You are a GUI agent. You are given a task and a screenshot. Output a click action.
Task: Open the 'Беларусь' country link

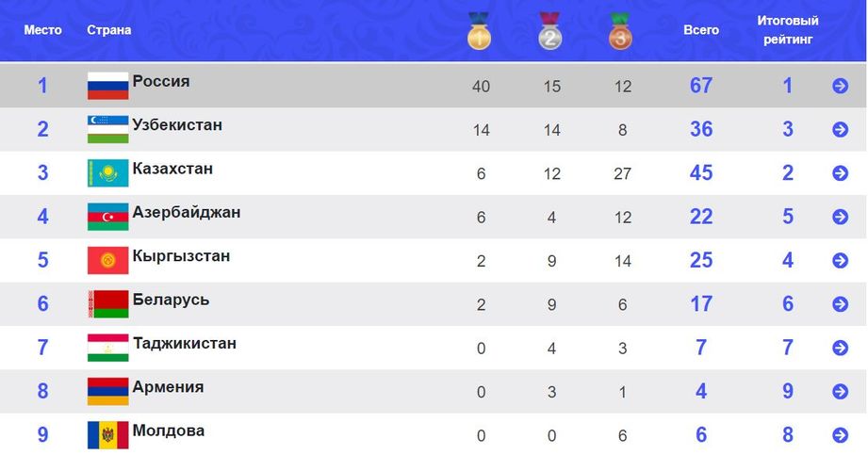pyautogui.click(x=171, y=300)
